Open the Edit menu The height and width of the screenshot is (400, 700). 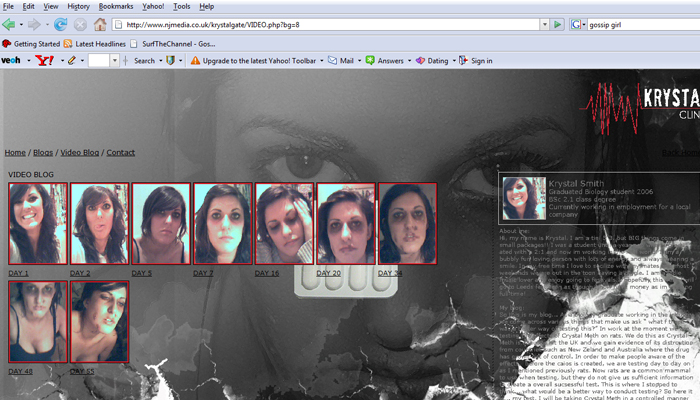pyautogui.click(x=28, y=6)
